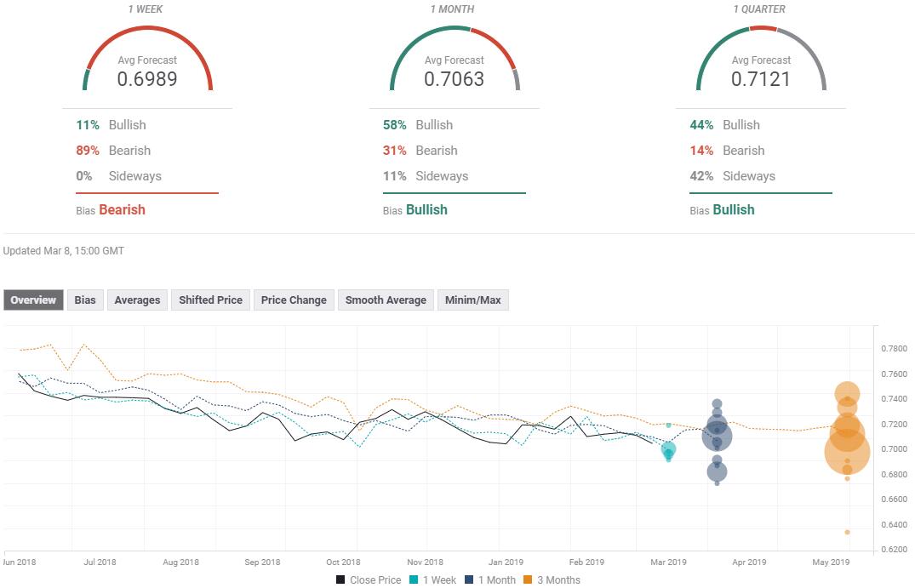
Task: Click the Oct 2018 axis label
Action: coord(343,562)
